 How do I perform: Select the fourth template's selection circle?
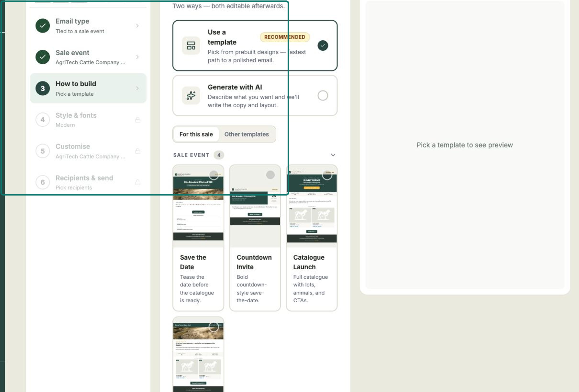(214, 327)
